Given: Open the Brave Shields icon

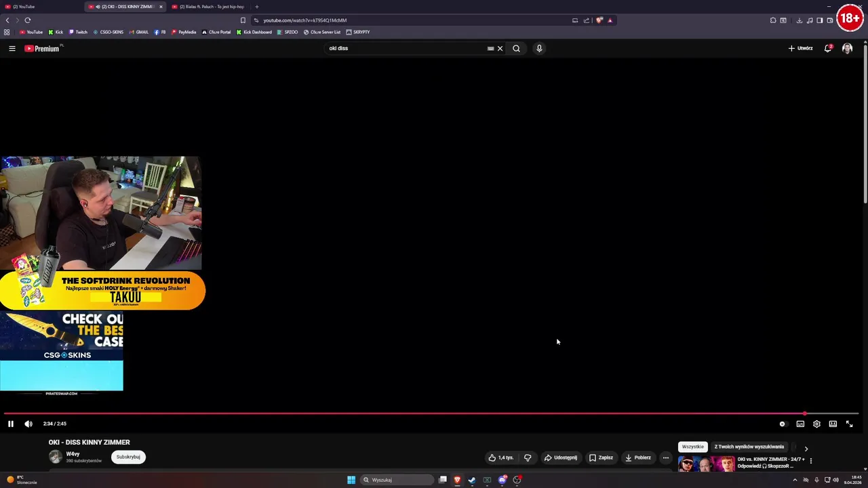Looking at the screenshot, I should pyautogui.click(x=599, y=20).
